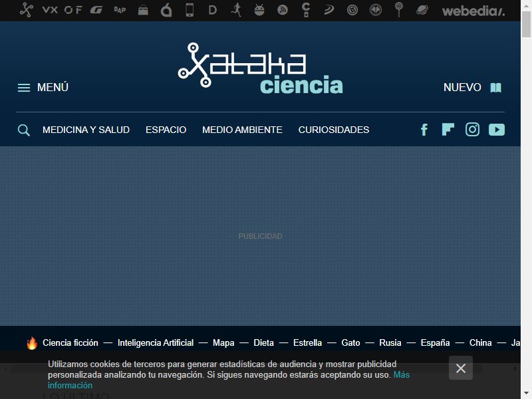Open the shopping bag site icon
This screenshot has height=399, width=532.
tap(143, 10)
